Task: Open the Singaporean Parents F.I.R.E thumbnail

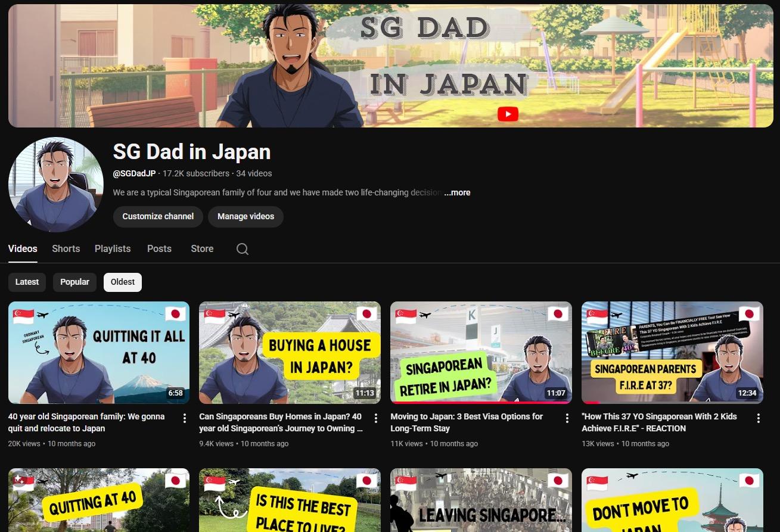Action: pos(672,352)
